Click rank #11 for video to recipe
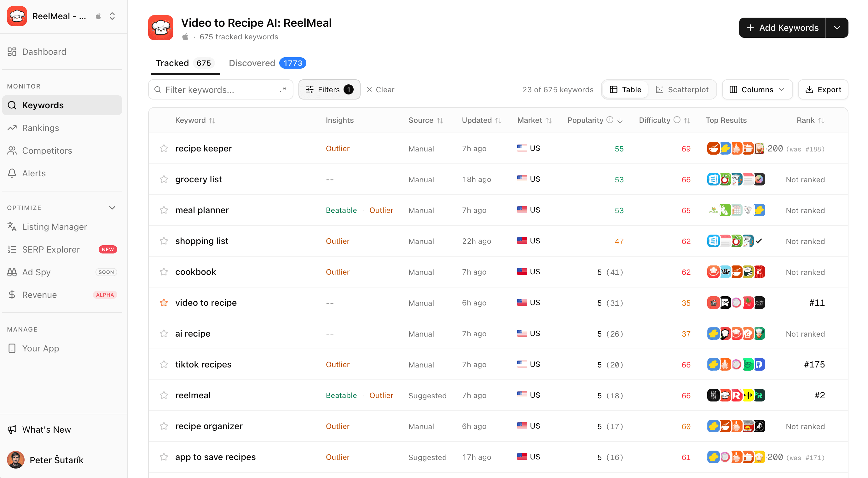Viewport: 868px width, 478px height. pyautogui.click(x=817, y=303)
